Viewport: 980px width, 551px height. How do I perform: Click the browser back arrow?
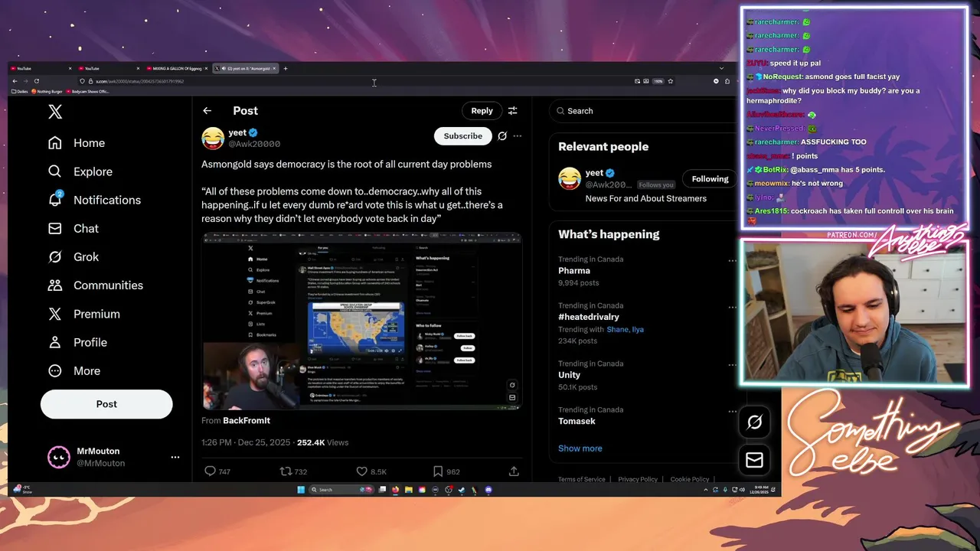coord(15,81)
